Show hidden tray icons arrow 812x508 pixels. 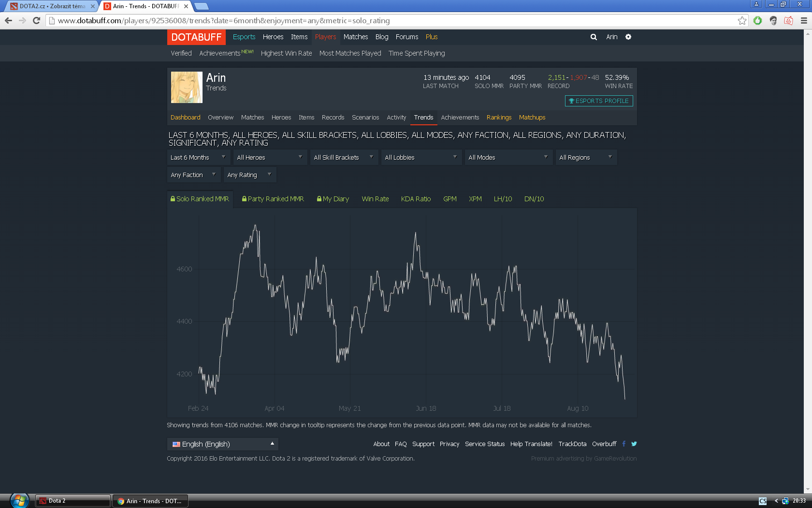(x=776, y=501)
